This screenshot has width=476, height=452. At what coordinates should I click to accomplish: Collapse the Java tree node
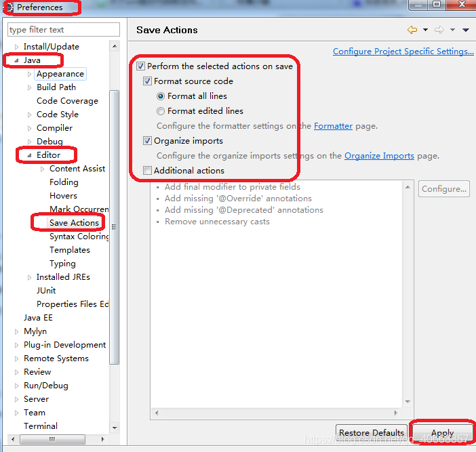tap(17, 60)
